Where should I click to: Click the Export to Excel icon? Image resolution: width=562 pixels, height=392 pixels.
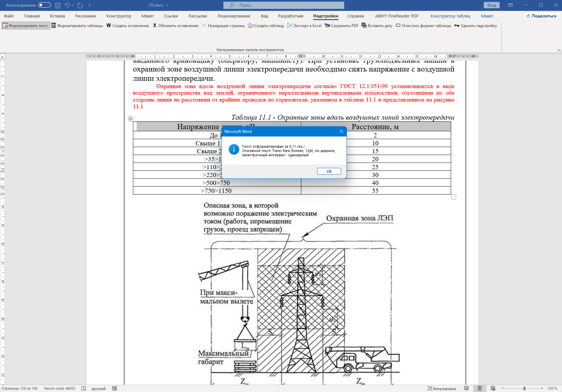pyautogui.click(x=290, y=26)
